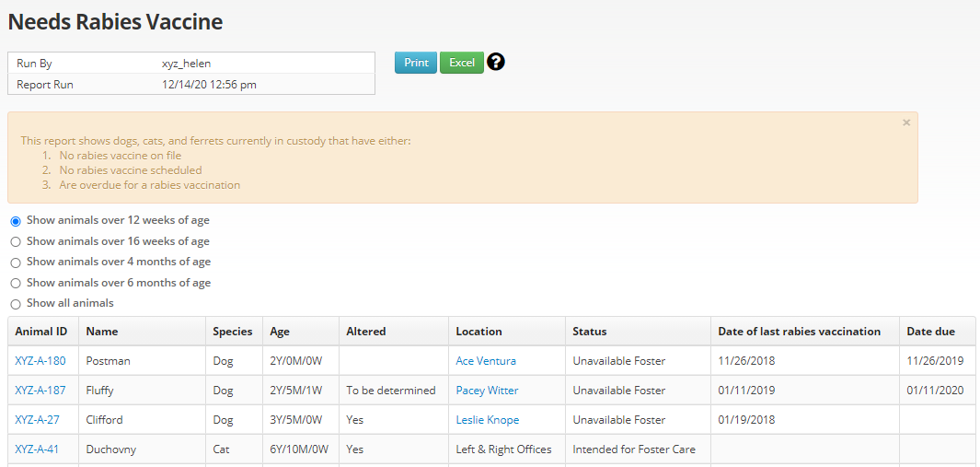Enable the Show all animals option
The height and width of the screenshot is (467, 980).
tap(16, 304)
